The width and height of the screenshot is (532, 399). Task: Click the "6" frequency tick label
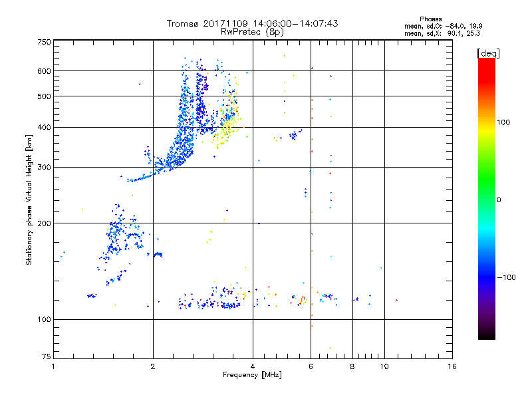(311, 366)
